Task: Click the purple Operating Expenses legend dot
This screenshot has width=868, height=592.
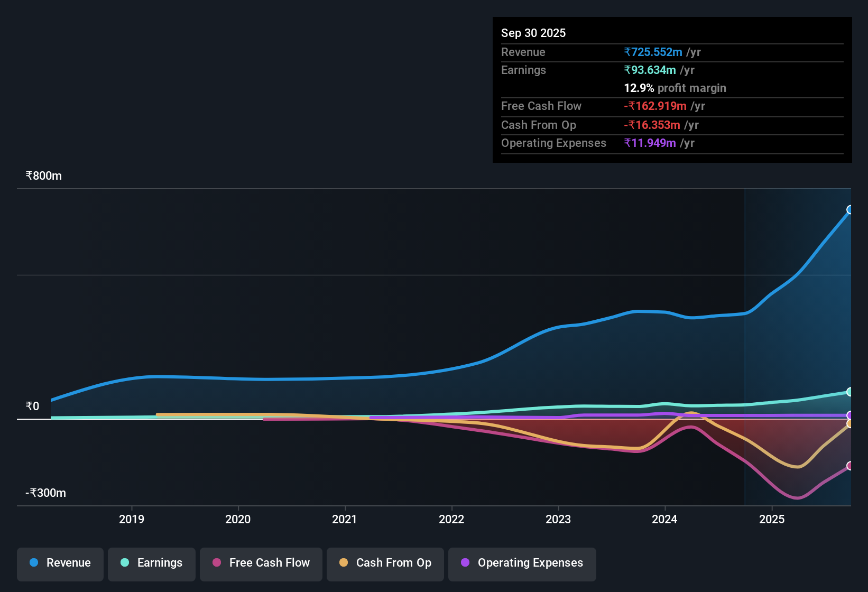Action: coord(465,563)
